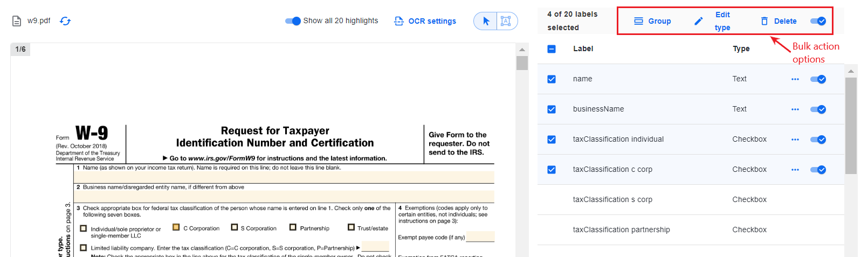
Task: Click the Checkbox type of taxClassification s corp
Action: click(x=749, y=199)
